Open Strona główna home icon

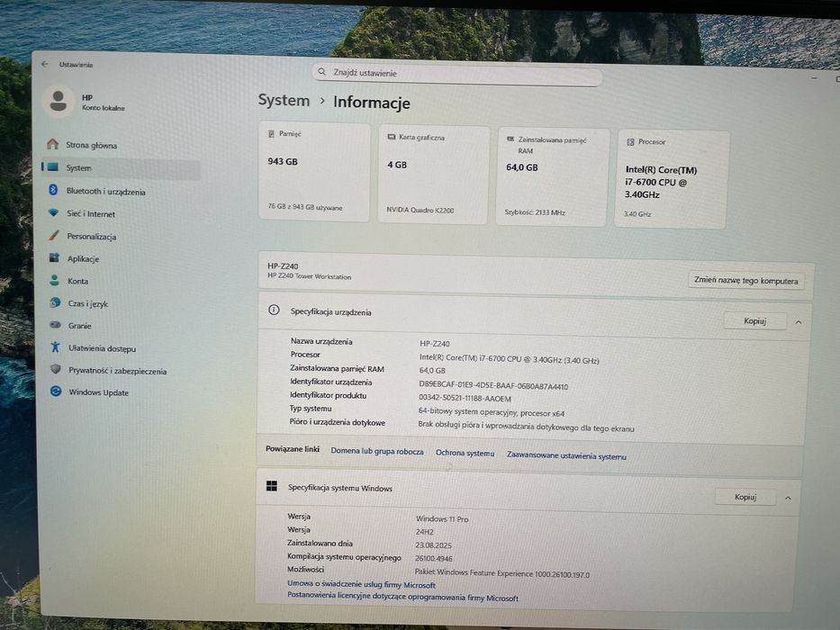pos(52,144)
